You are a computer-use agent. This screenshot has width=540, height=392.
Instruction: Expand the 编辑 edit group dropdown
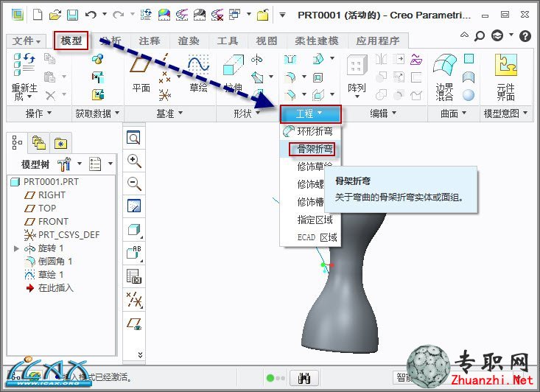coord(383,113)
